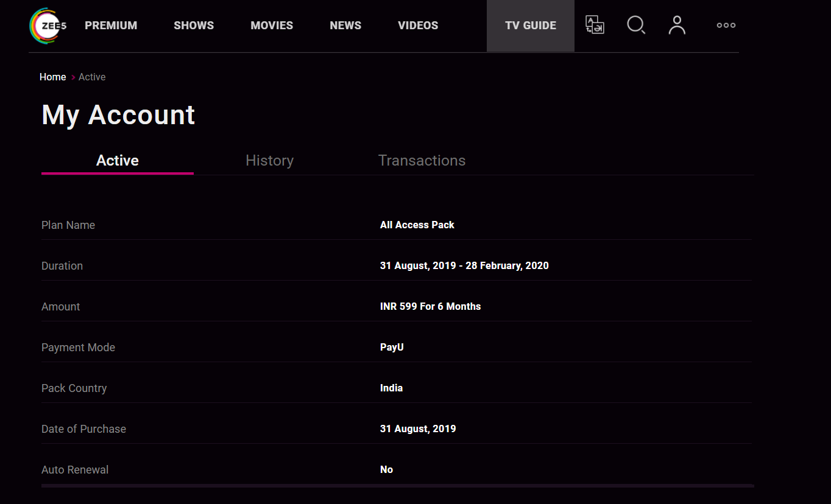
Task: Open the search magnifier icon
Action: 636,25
